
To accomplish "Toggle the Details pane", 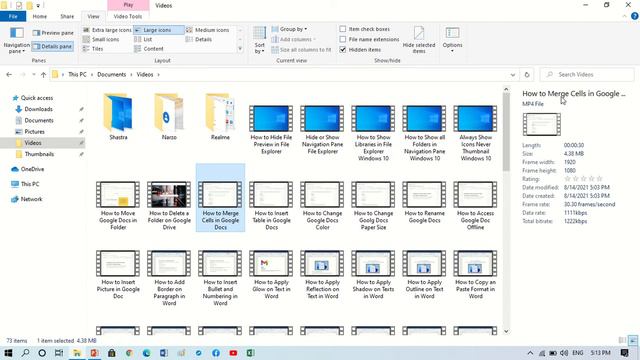I will coord(53,47).
